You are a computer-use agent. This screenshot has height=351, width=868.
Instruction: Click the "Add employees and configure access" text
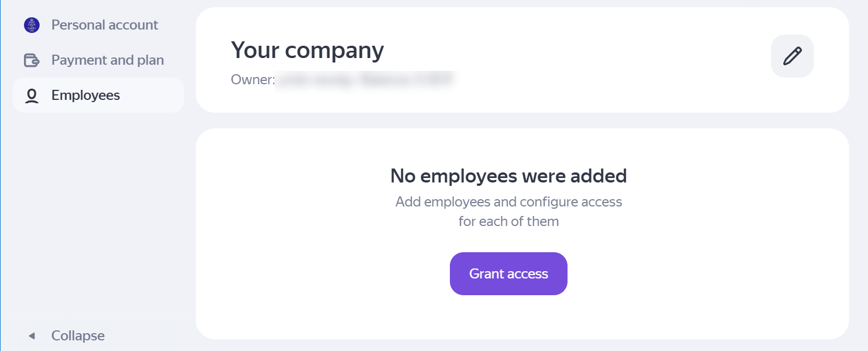coord(508,201)
